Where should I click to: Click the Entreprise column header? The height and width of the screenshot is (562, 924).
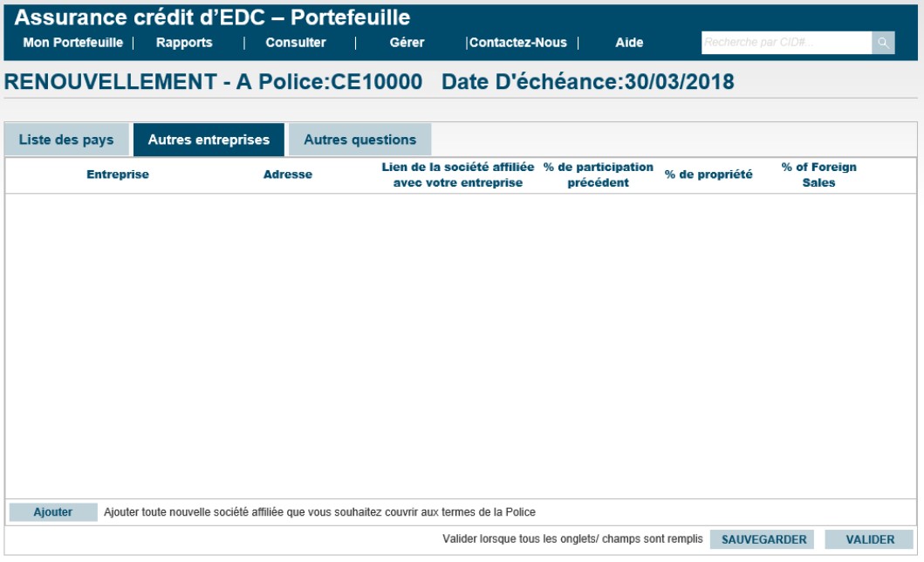point(118,175)
